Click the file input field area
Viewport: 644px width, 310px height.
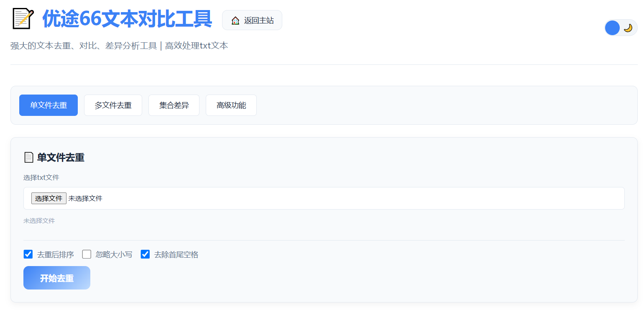pos(324,198)
